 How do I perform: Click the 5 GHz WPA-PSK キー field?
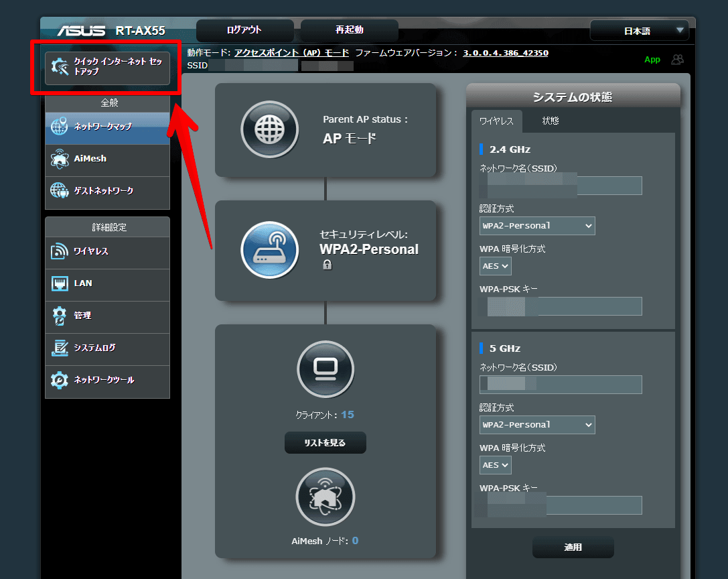(561, 505)
